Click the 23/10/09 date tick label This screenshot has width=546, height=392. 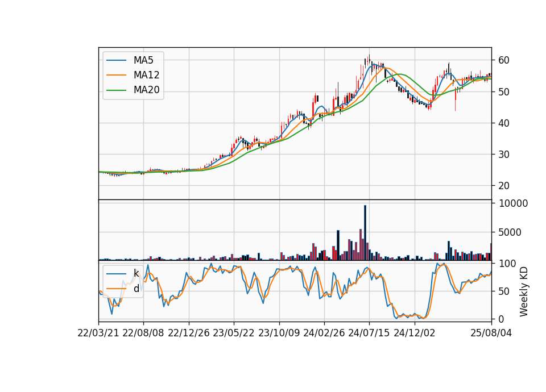pos(279,333)
